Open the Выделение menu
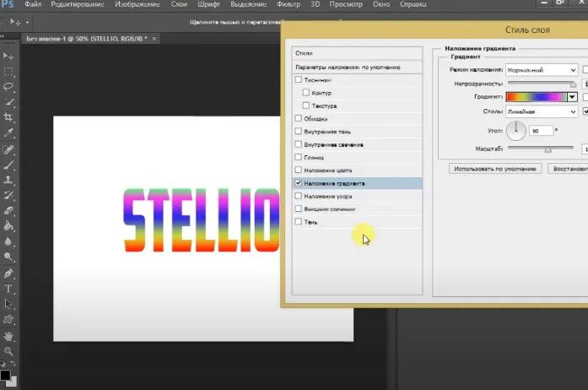588x390 pixels. coord(248,4)
